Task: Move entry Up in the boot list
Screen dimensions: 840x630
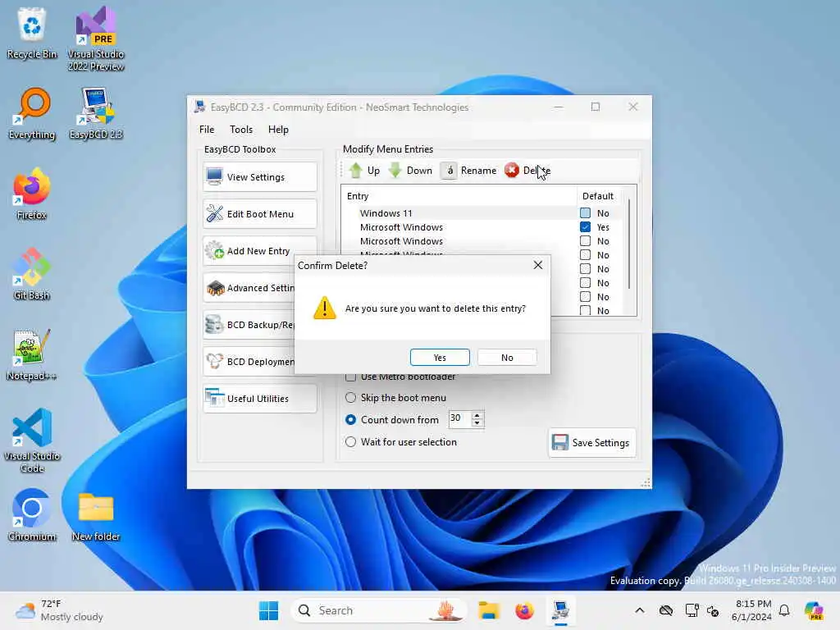Action: point(364,171)
